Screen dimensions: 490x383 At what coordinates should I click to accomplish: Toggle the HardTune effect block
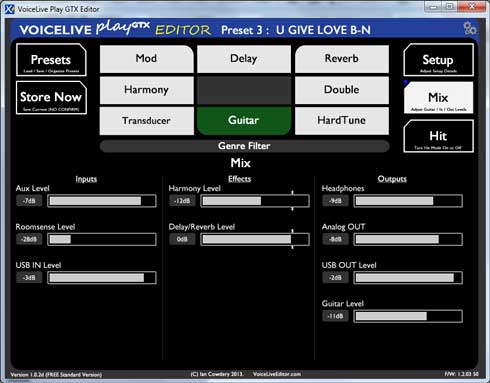(x=342, y=121)
